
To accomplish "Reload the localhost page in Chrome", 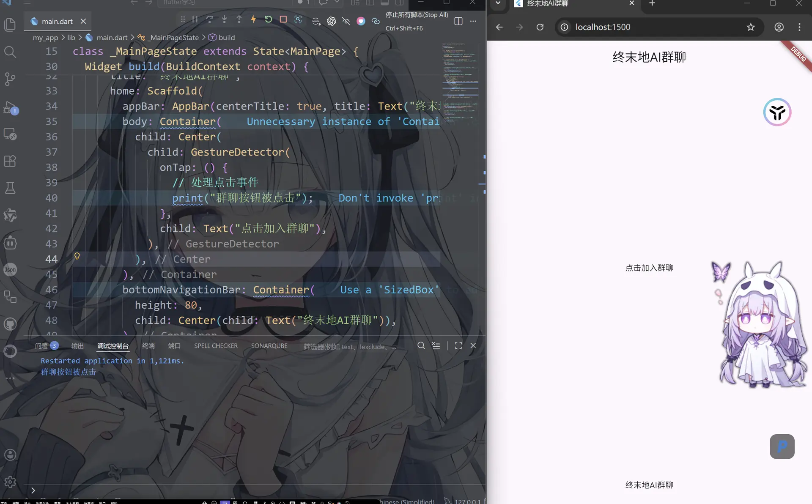I will pos(540,27).
